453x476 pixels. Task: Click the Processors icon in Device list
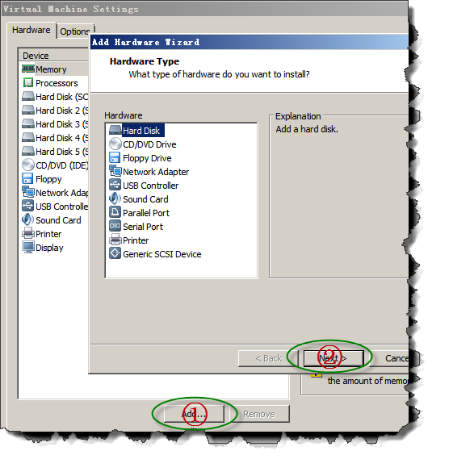(x=28, y=82)
